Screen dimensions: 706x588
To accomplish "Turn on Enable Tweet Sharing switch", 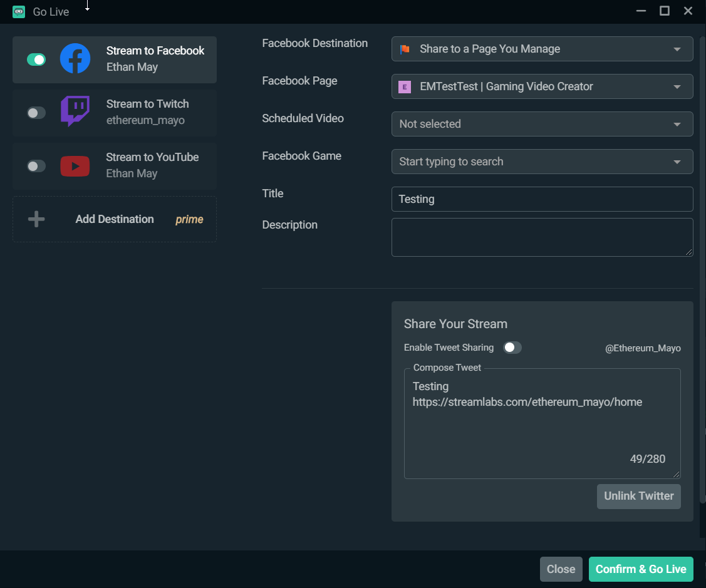I will pos(512,348).
